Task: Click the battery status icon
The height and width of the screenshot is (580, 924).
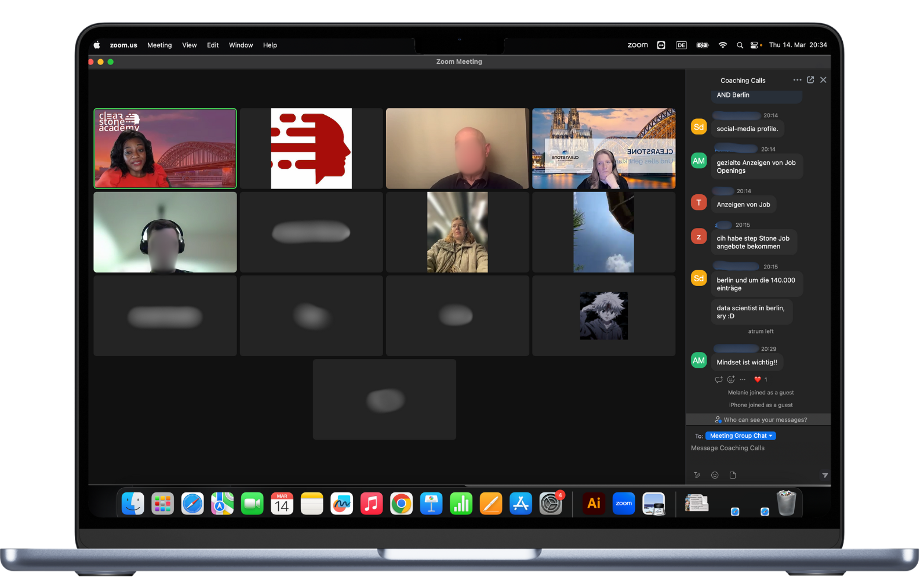Action: [x=703, y=45]
